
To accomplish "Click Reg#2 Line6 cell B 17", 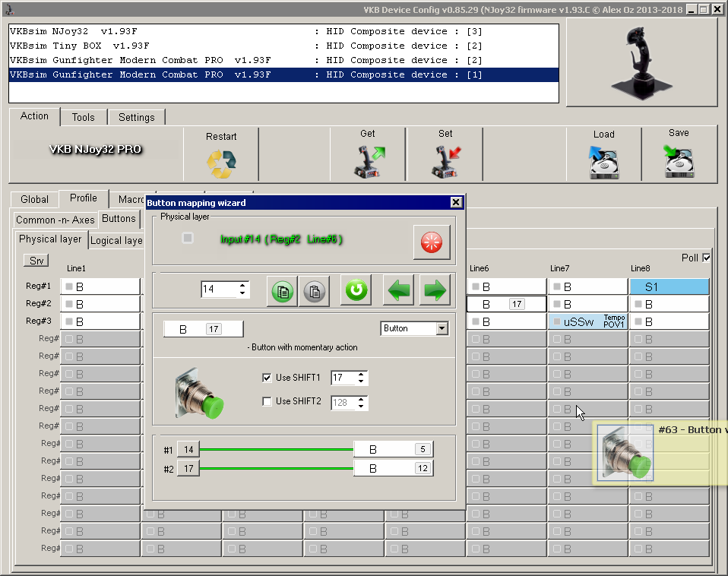I will (507, 304).
